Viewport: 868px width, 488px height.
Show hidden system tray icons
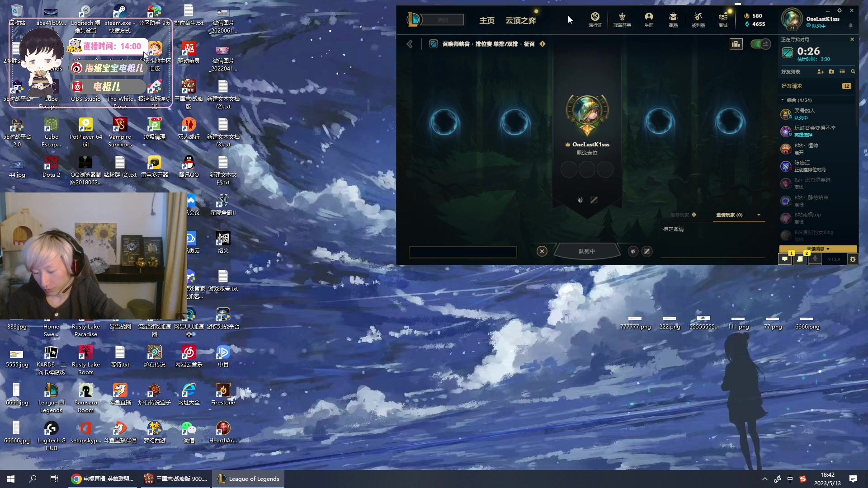pyautogui.click(x=764, y=479)
